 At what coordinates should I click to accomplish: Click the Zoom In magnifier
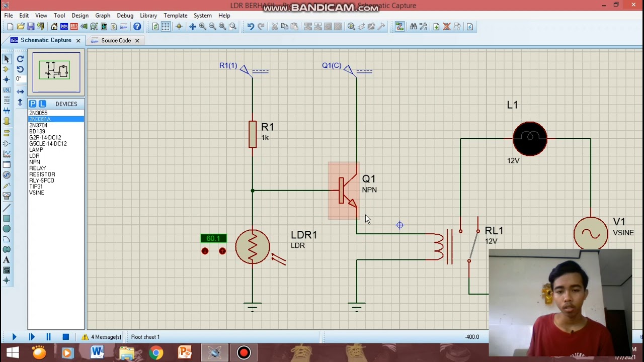click(203, 27)
